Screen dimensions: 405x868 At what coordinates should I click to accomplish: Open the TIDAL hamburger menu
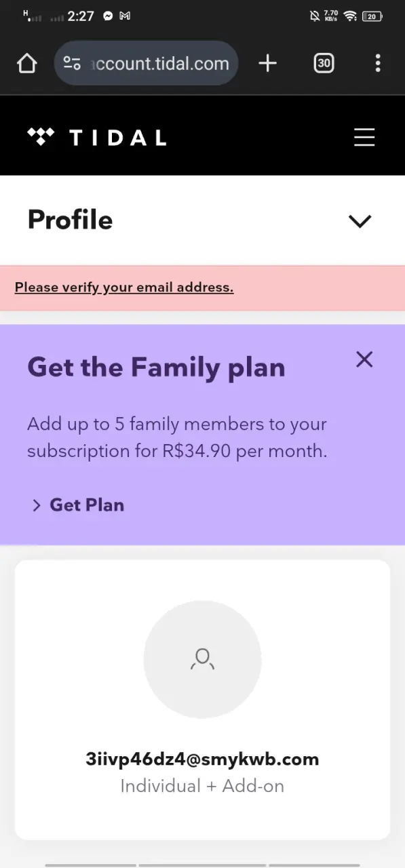(x=364, y=137)
